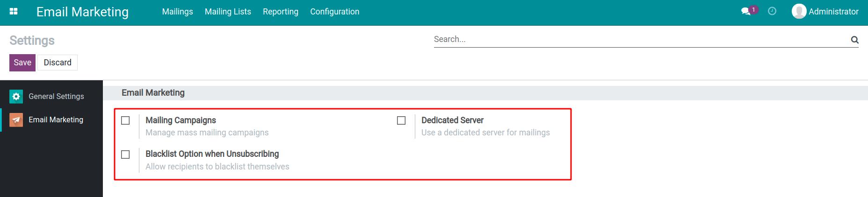Click the search magnifier icon
This screenshot has width=868, height=197.
tap(854, 40)
